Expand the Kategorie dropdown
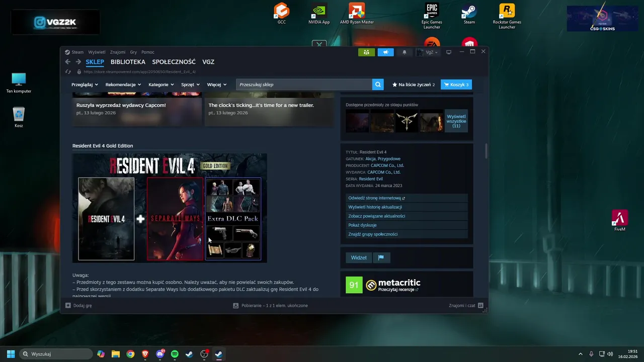This screenshot has height=362, width=644. point(161,84)
